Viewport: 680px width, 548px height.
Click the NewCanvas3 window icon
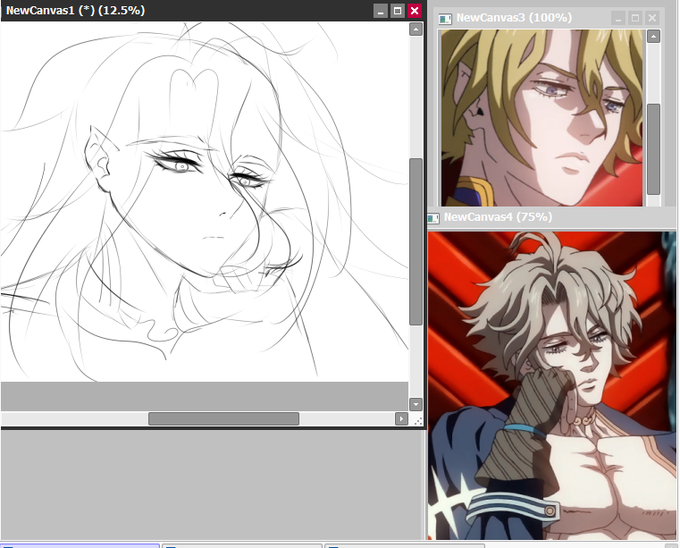445,19
